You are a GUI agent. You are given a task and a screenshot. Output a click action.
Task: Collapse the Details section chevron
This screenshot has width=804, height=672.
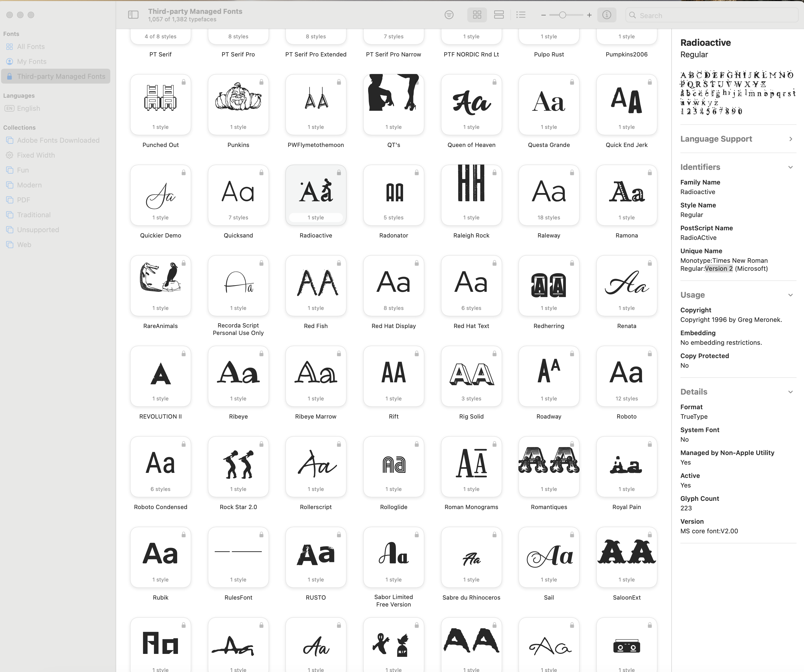[790, 392]
